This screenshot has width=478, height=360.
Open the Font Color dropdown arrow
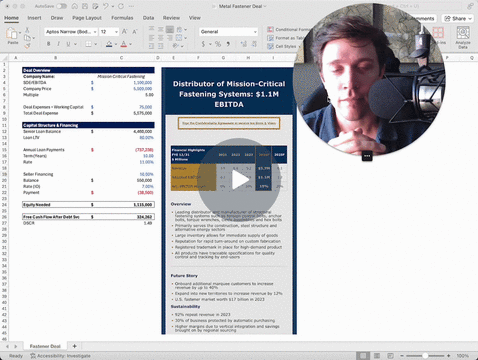click(x=130, y=44)
